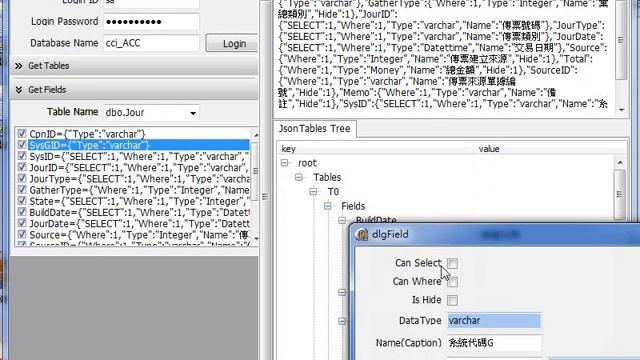Select the JourID row in fields list

click(139, 168)
